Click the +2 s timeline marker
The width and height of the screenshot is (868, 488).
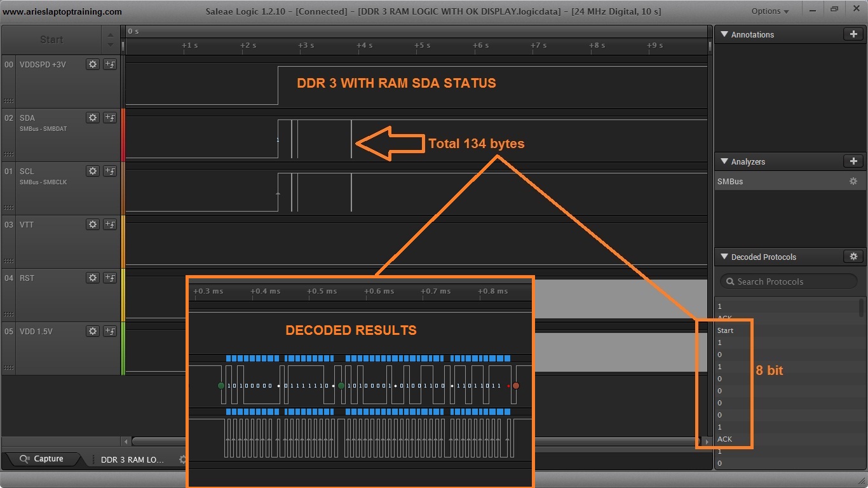point(248,45)
